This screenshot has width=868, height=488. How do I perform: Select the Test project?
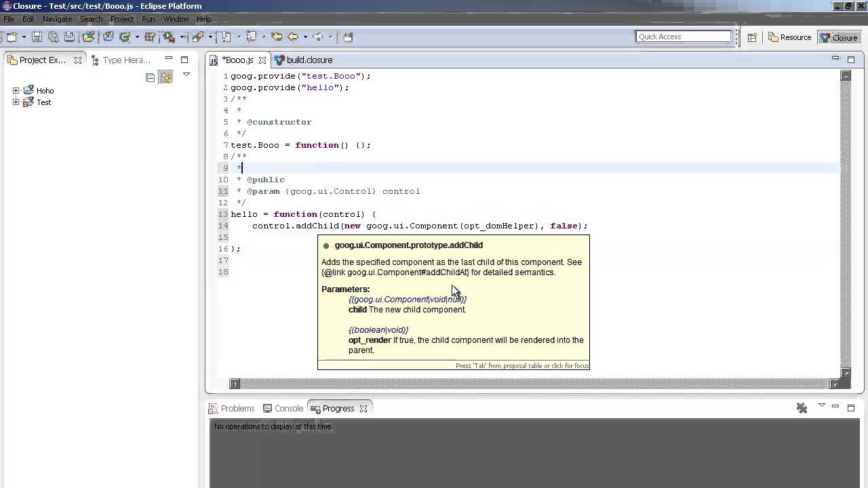[x=44, y=102]
